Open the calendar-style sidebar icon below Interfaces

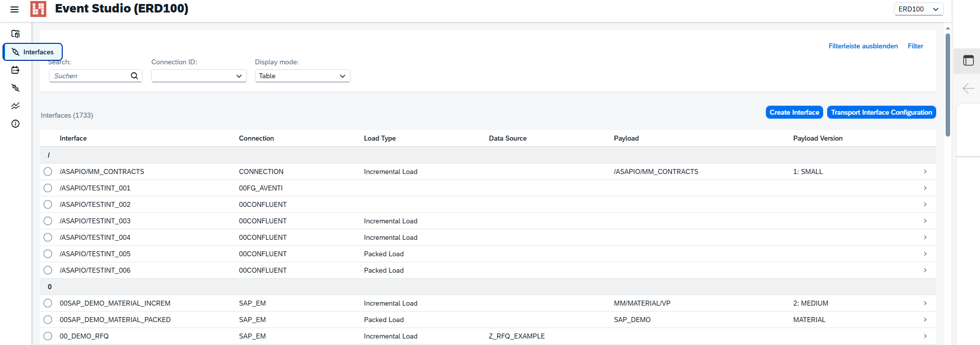[15, 70]
